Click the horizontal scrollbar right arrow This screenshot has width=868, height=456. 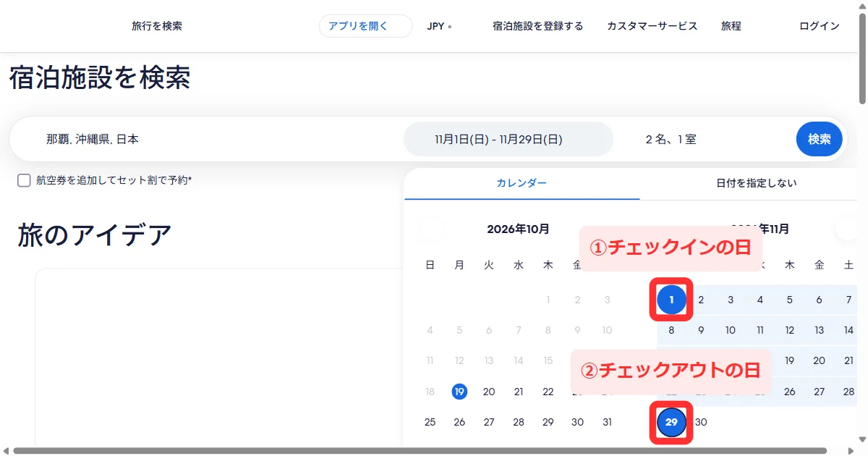click(852, 450)
